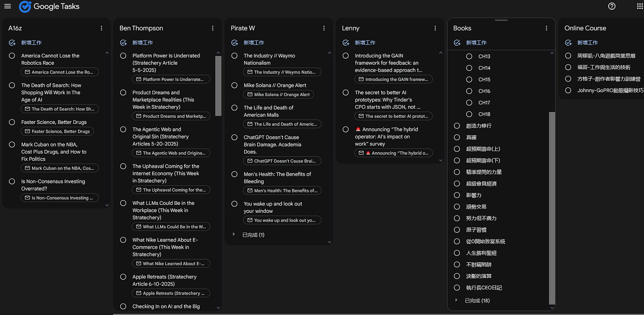644x315 pixels.
Task: Click add-task icon in Pirate W list
Action: pos(235,43)
